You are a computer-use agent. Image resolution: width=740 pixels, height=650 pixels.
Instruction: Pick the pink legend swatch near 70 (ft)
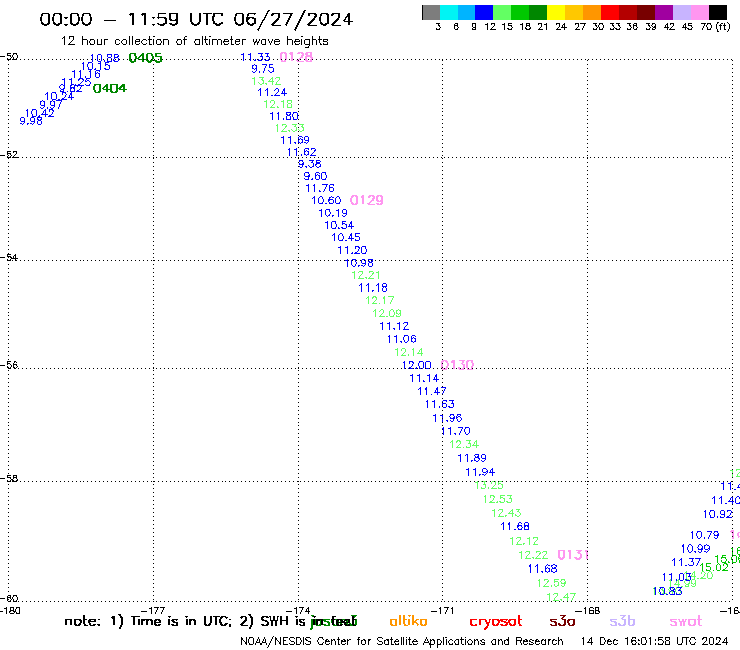click(x=699, y=12)
